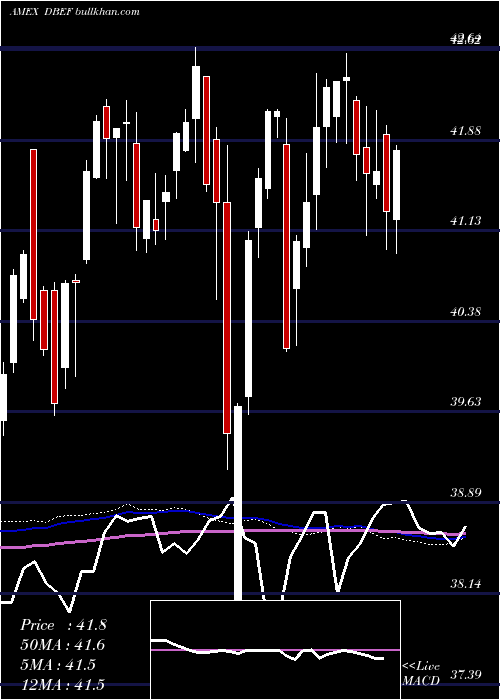Click the '5MA : 41.5' readout
This screenshot has height=700, width=500.
click(58, 665)
